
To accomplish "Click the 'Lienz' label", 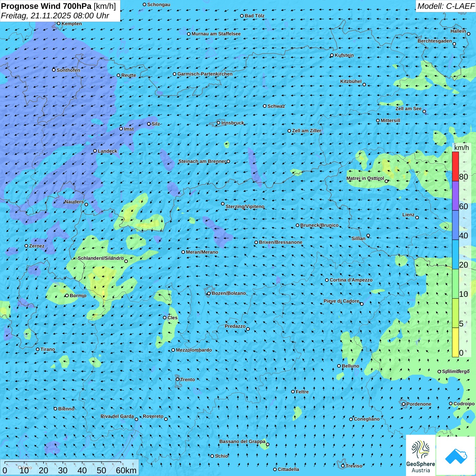I will click(408, 215).
